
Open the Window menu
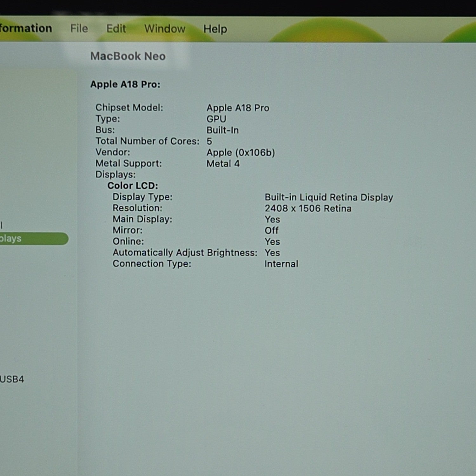click(x=165, y=29)
